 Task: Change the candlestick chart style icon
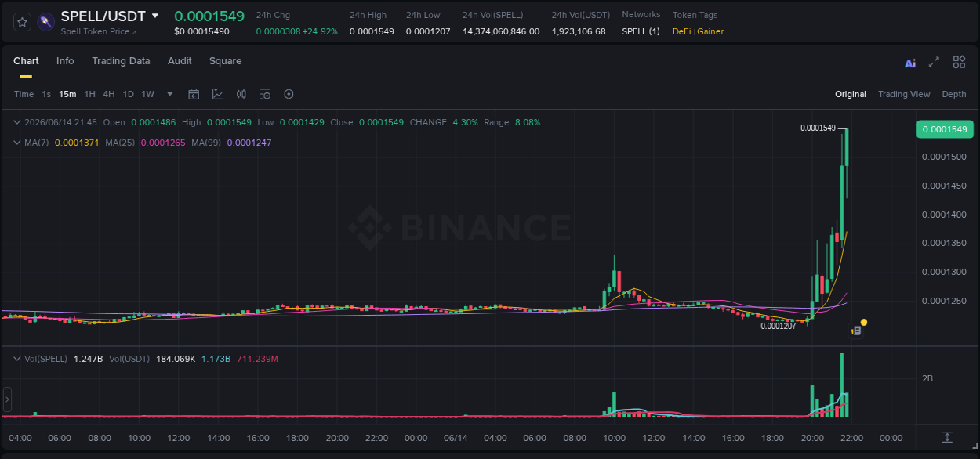tap(241, 94)
